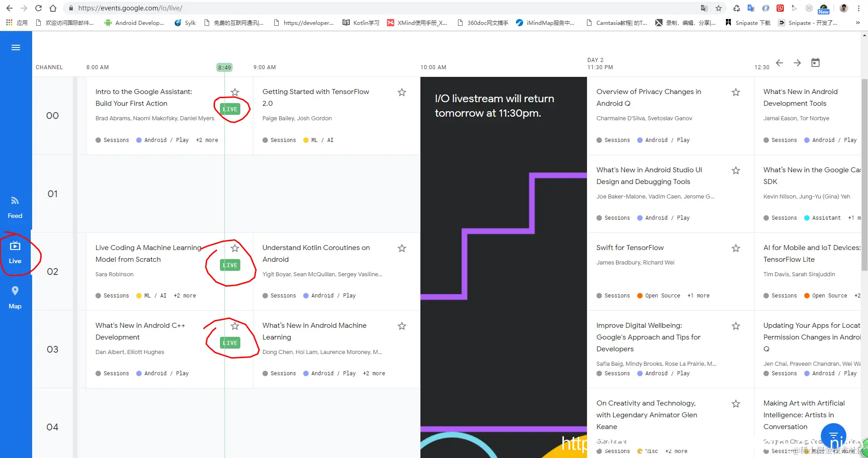Image resolution: width=868 pixels, height=458 pixels.
Task: Click Assistant tag on Google Cast SDK session
Action: click(822, 218)
